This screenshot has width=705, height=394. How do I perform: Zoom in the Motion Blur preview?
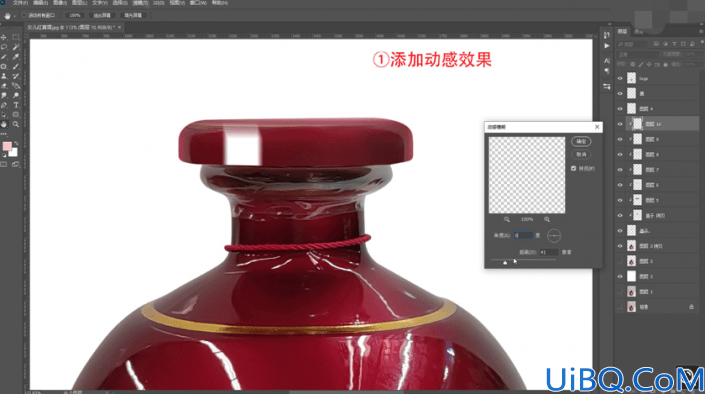pyautogui.click(x=547, y=219)
